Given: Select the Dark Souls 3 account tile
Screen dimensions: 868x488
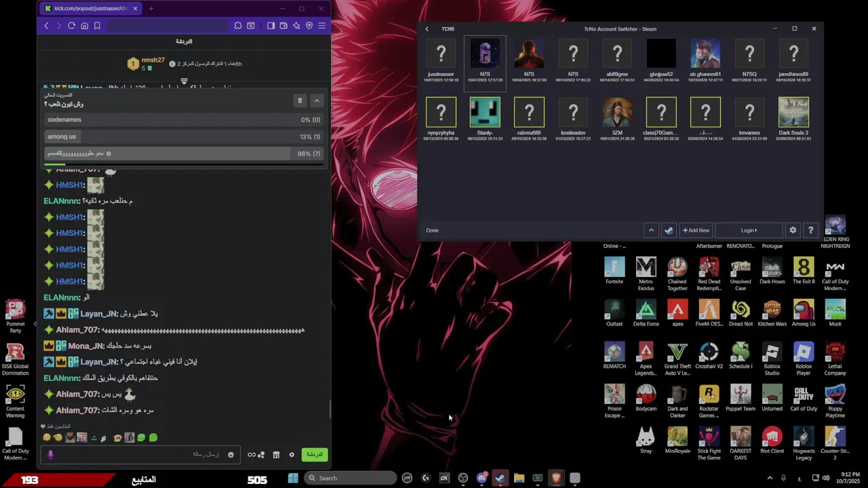Looking at the screenshot, I should (793, 119).
